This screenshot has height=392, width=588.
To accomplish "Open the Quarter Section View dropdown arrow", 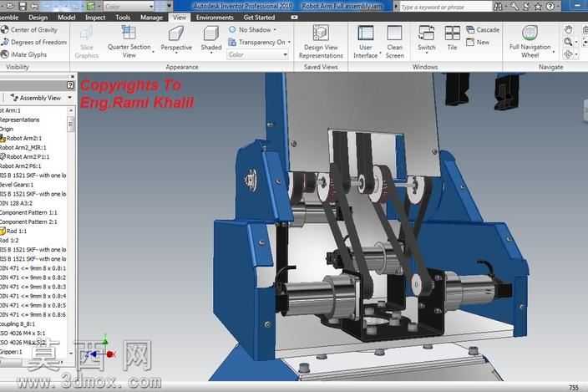I will [153, 51].
